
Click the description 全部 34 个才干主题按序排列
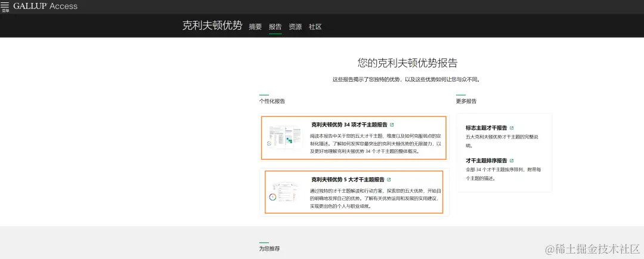click(x=503, y=174)
